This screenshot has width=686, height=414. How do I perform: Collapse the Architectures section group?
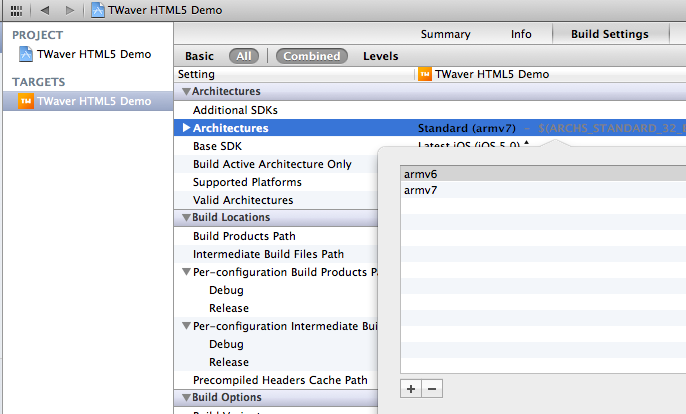186,91
